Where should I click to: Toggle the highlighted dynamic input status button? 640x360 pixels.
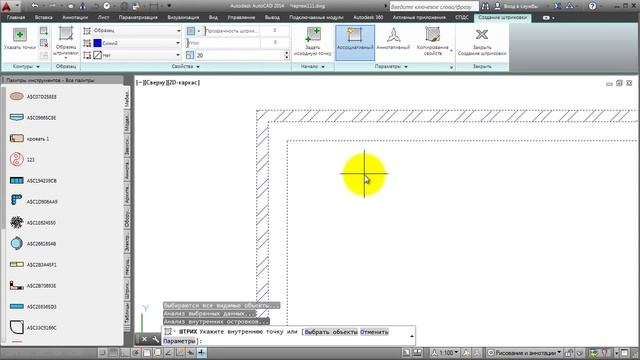pos(202,353)
